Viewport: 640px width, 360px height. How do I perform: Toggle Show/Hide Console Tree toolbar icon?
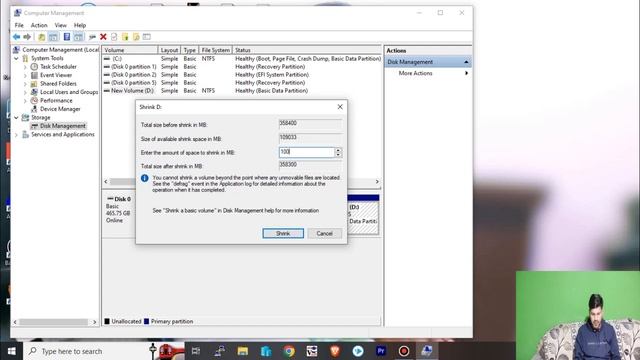tap(53, 37)
